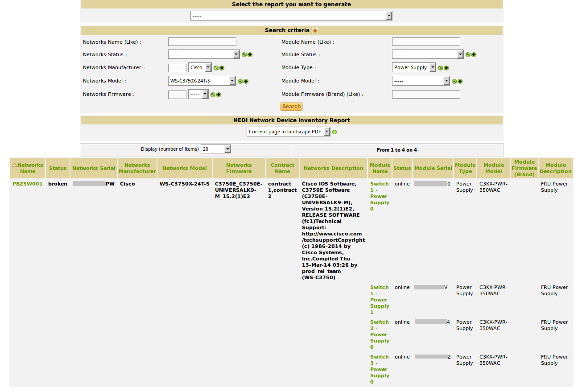Open the WS-C3750X-24T-S model dropdown
Image resolution: width=578 pixels, height=392 pixels.
point(202,81)
